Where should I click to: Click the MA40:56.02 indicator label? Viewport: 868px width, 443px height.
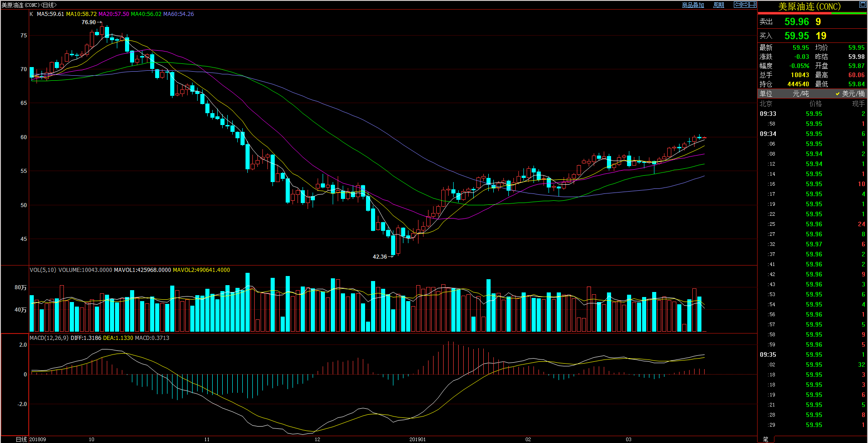pos(146,14)
